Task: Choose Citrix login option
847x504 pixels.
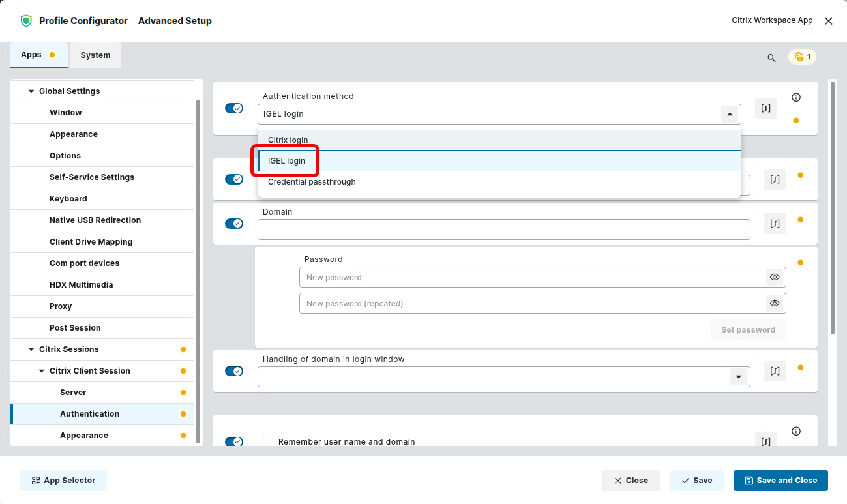Action: [x=499, y=140]
